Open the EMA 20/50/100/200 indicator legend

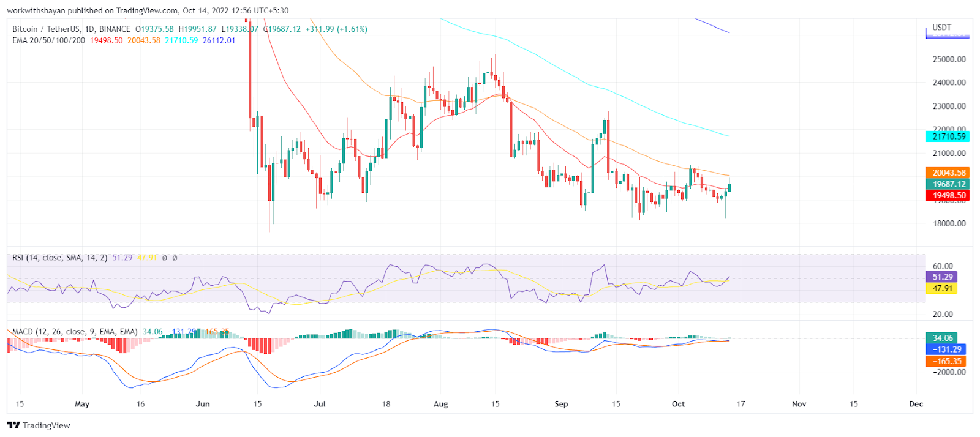pyautogui.click(x=49, y=40)
